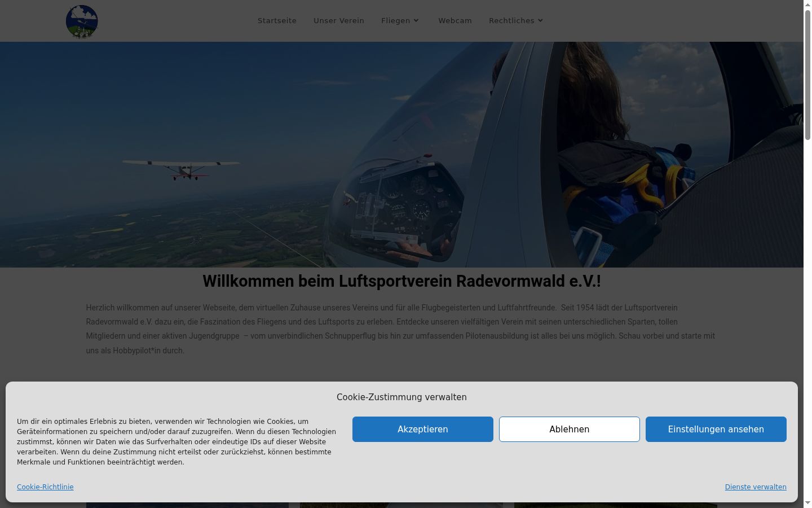Click the Cookie-Zustimmung verwalten title
This screenshot has width=812, height=508.
click(x=401, y=397)
